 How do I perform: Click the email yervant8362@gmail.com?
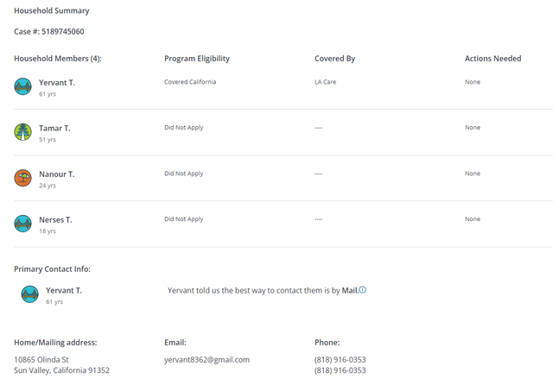[207, 359]
